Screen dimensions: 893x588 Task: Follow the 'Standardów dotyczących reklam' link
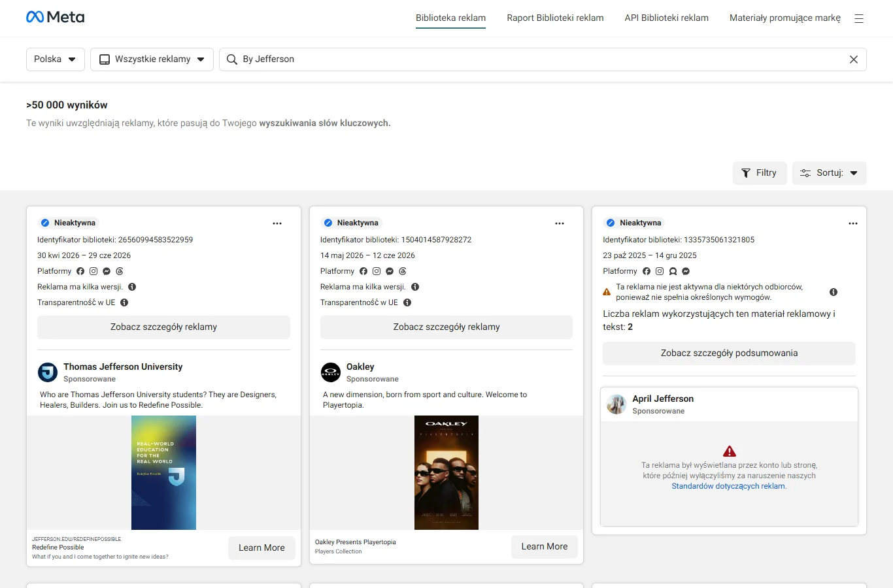coord(729,486)
